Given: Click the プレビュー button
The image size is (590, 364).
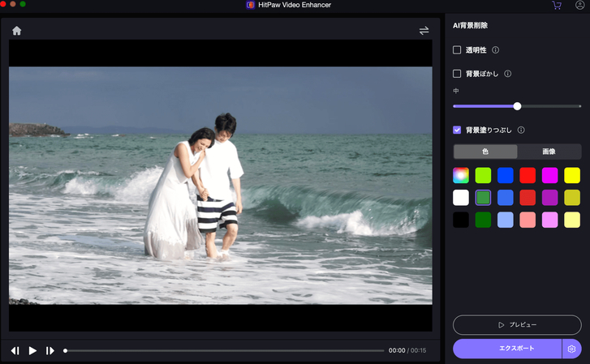Looking at the screenshot, I should point(517,325).
